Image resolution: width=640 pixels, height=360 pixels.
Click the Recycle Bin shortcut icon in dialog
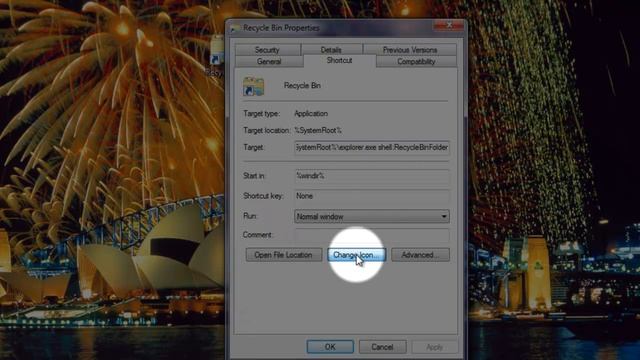click(x=253, y=86)
